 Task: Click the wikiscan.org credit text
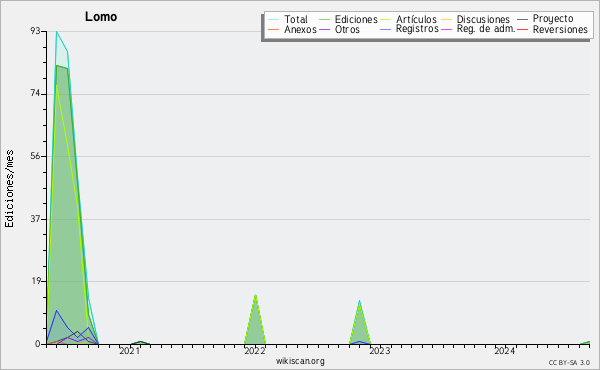click(x=300, y=361)
